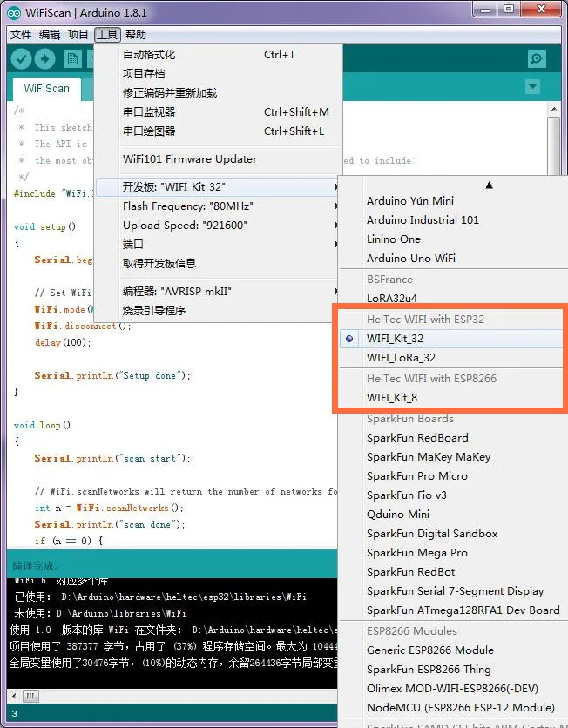Open the 文件 menu

click(21, 35)
